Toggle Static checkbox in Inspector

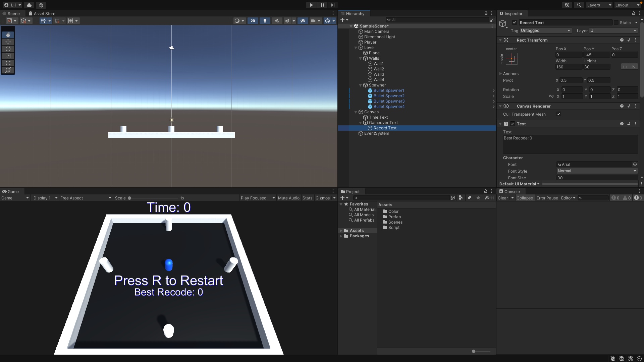pyautogui.click(x=616, y=22)
